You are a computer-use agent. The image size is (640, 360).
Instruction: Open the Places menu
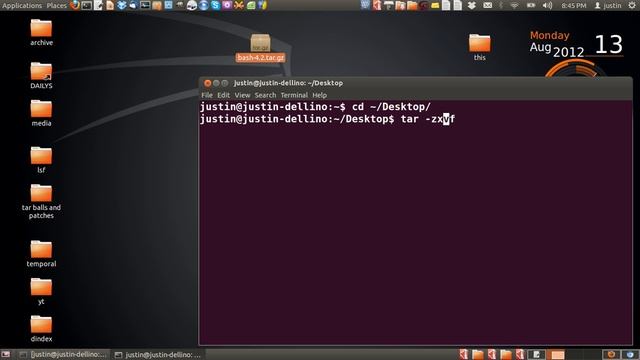[x=57, y=5]
